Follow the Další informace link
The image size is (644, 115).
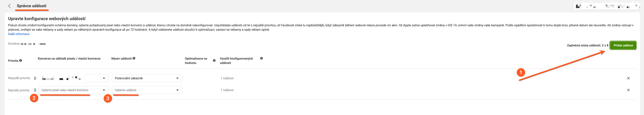pyautogui.click(x=19, y=34)
